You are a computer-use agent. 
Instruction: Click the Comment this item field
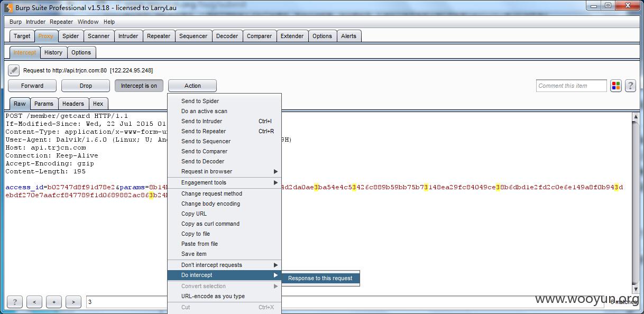571,86
